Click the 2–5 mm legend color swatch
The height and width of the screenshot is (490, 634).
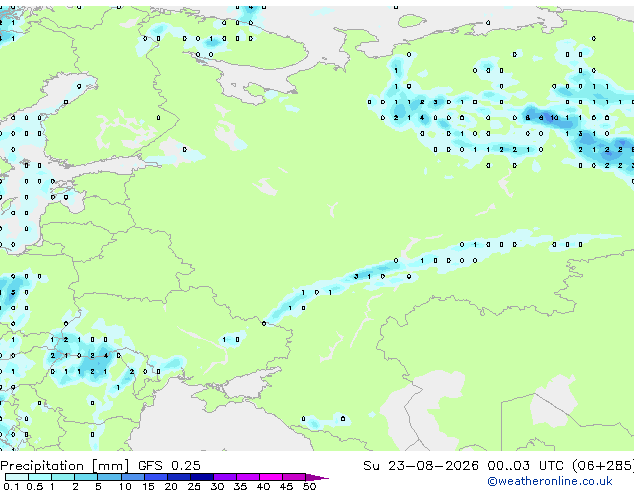pyautogui.click(x=86, y=477)
